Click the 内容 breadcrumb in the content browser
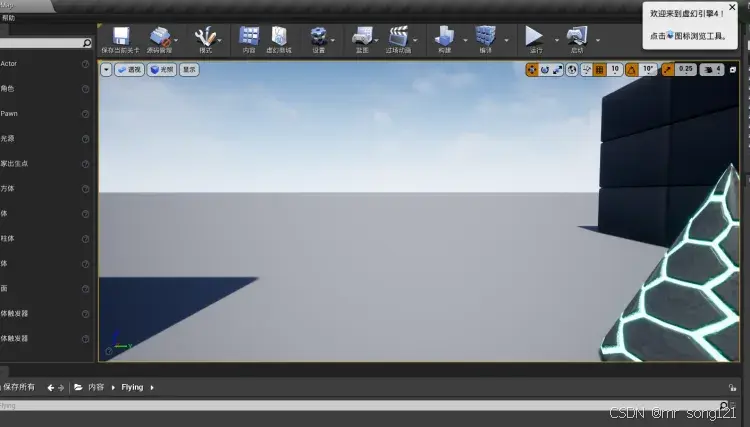The height and width of the screenshot is (427, 750). click(96, 387)
